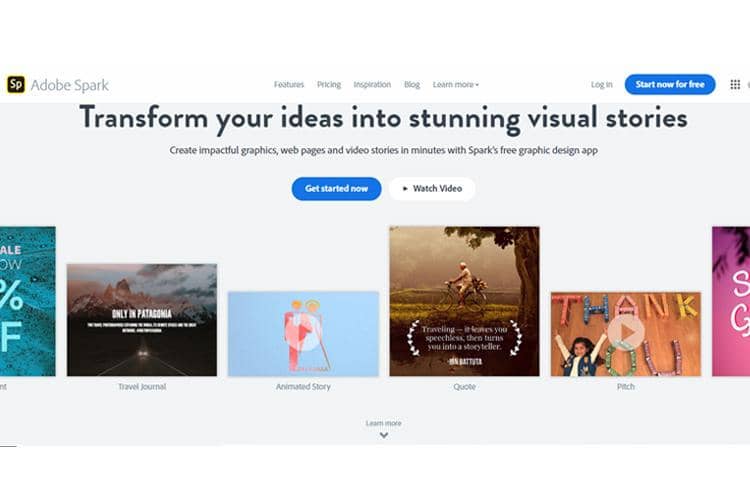Expand the Learn more dropdown menu
Viewport: 750px width, 500px height.
456,85
